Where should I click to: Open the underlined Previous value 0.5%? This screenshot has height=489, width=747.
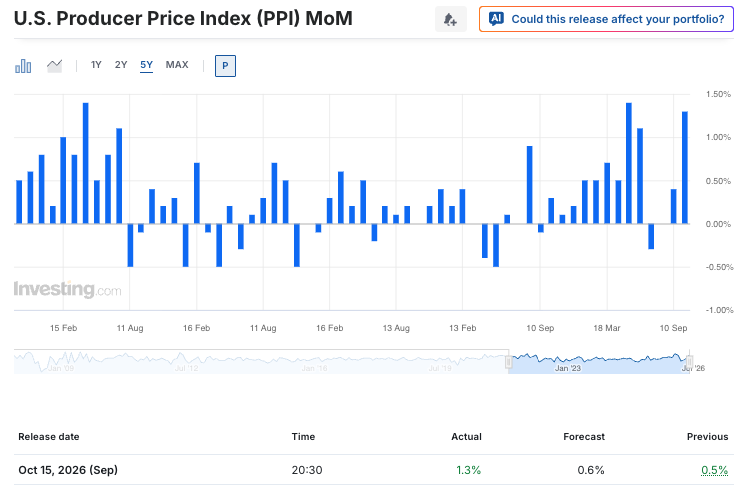click(x=715, y=470)
